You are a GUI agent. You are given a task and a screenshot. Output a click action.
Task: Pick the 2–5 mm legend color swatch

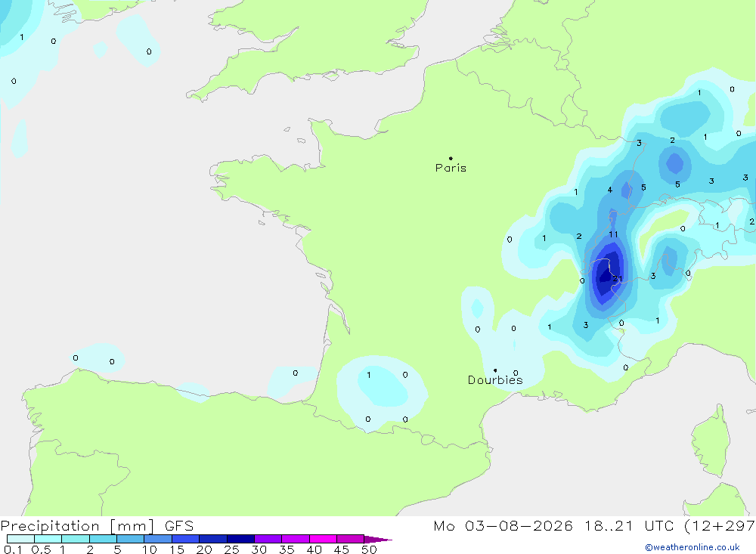point(103,539)
